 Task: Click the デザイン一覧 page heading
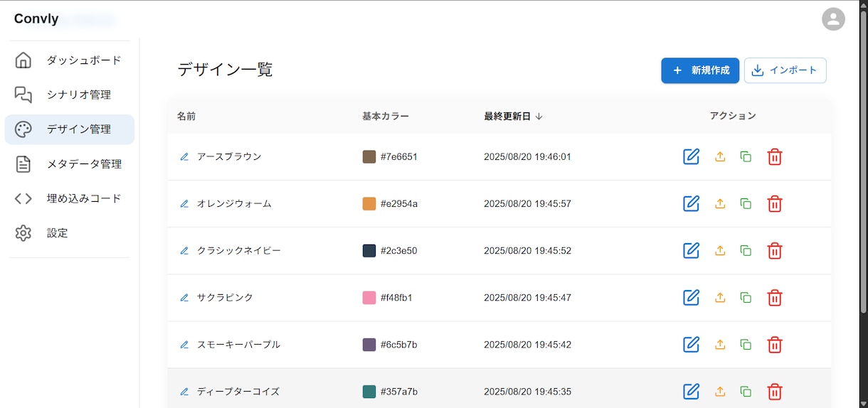(x=225, y=69)
